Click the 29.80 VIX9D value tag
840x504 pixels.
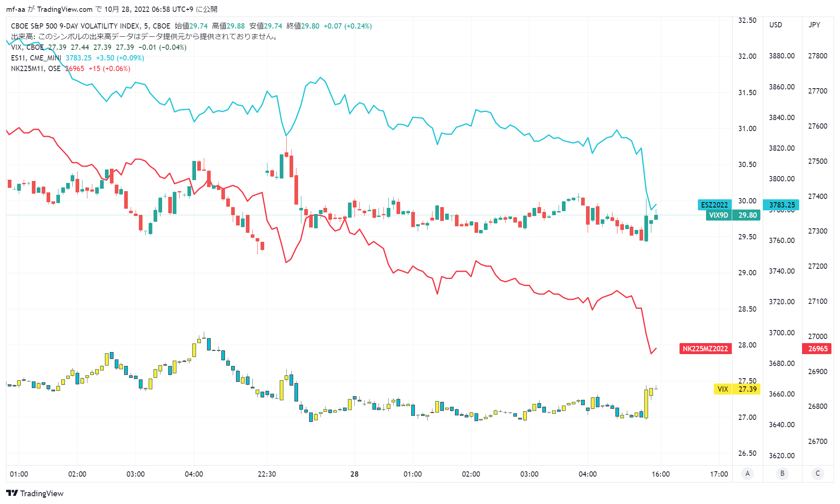pyautogui.click(x=747, y=215)
